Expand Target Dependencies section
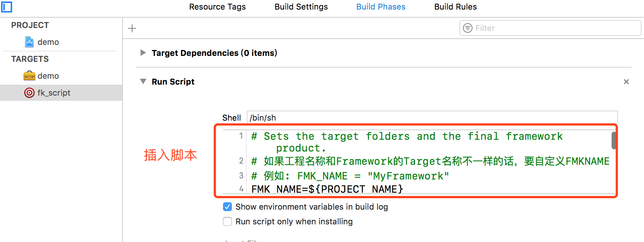Viewport: 644px width, 242px height. [x=143, y=53]
